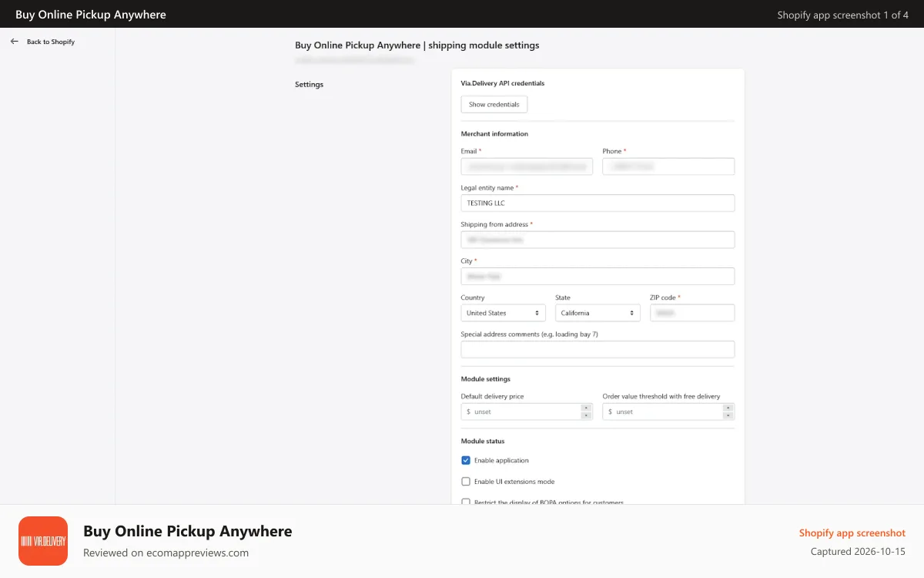Check the Enable UI extensions mode checkbox
Screen dimensions: 924x578
click(466, 482)
